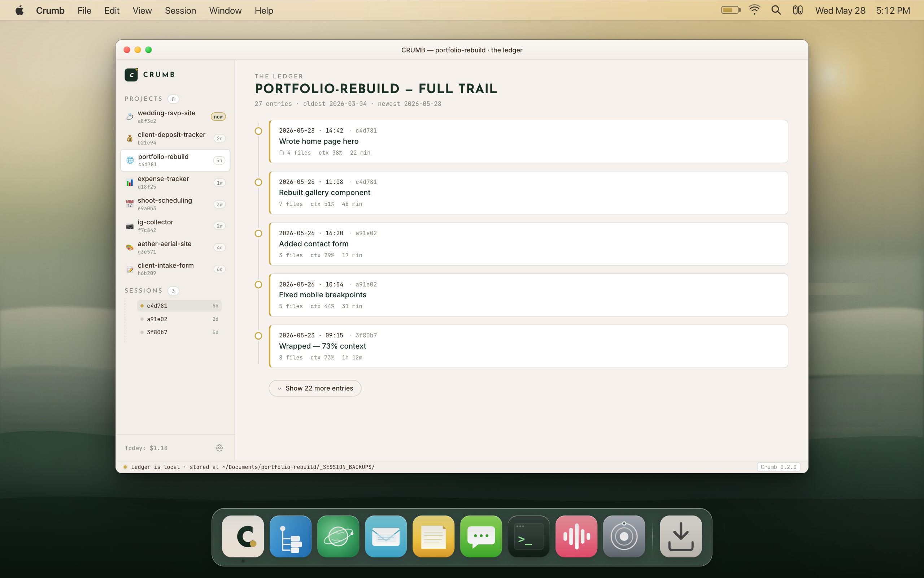The width and height of the screenshot is (924, 578).
Task: Open the Crumb application menu
Action: (x=50, y=10)
